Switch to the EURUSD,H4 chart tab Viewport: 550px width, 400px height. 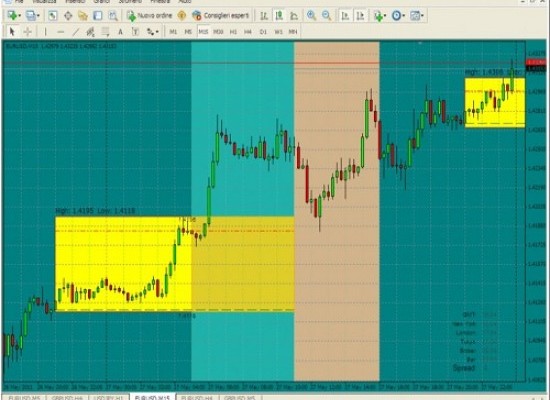(x=198, y=398)
